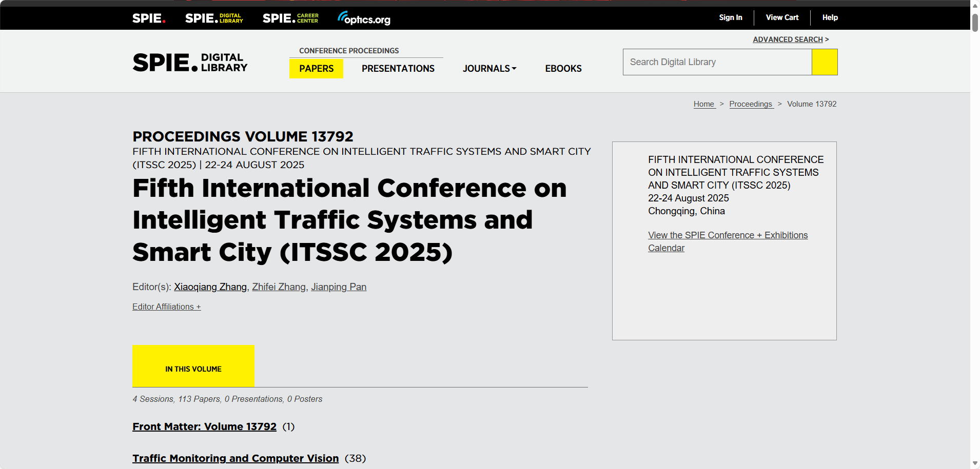Image resolution: width=980 pixels, height=469 pixels.
Task: Click Sign In
Action: tap(730, 17)
